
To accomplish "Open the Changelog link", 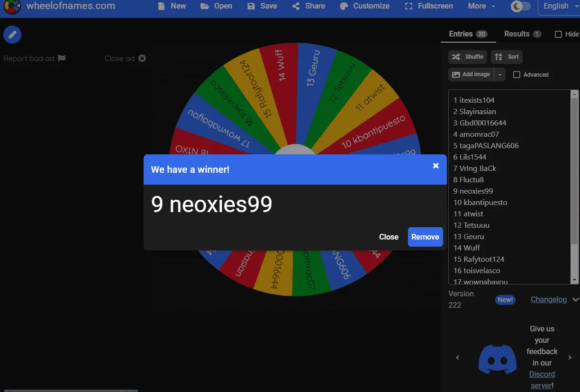I will pos(549,300).
